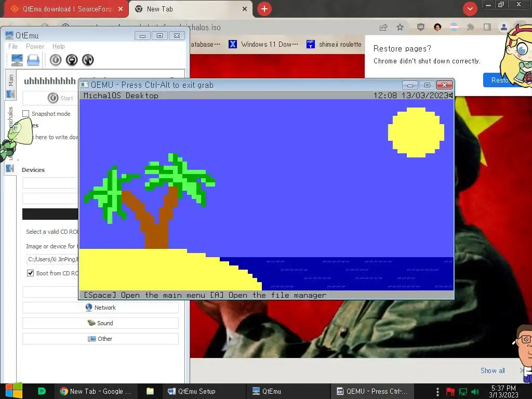Switch to New Tab - Google Chrome taskbar item
The image size is (532, 399).
point(96,391)
